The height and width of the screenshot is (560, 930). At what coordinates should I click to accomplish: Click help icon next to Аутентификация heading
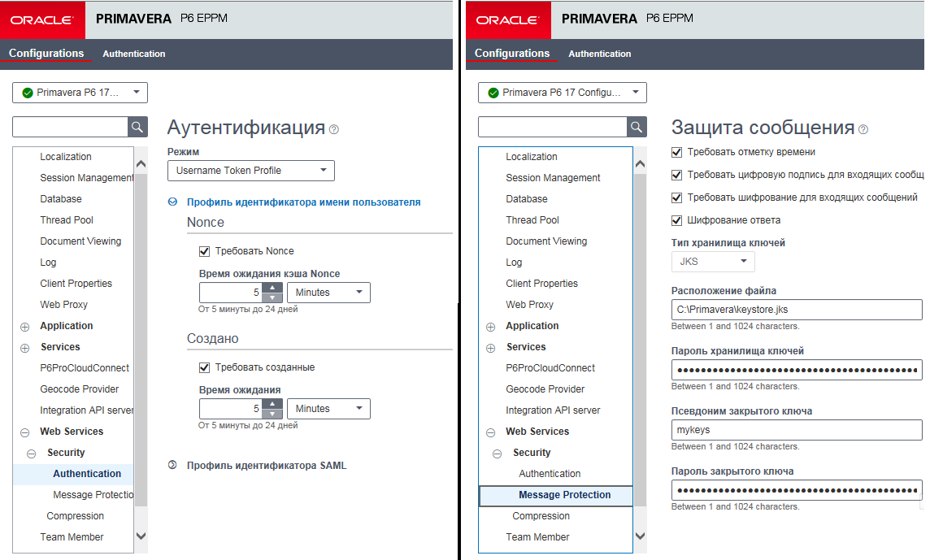334,129
